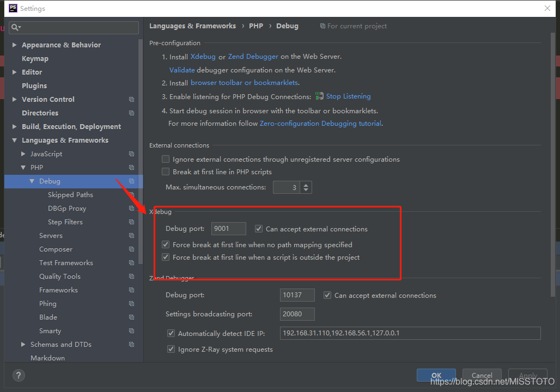
Task: Click the PhpStorm logo in the title bar
Action: tap(13, 8)
